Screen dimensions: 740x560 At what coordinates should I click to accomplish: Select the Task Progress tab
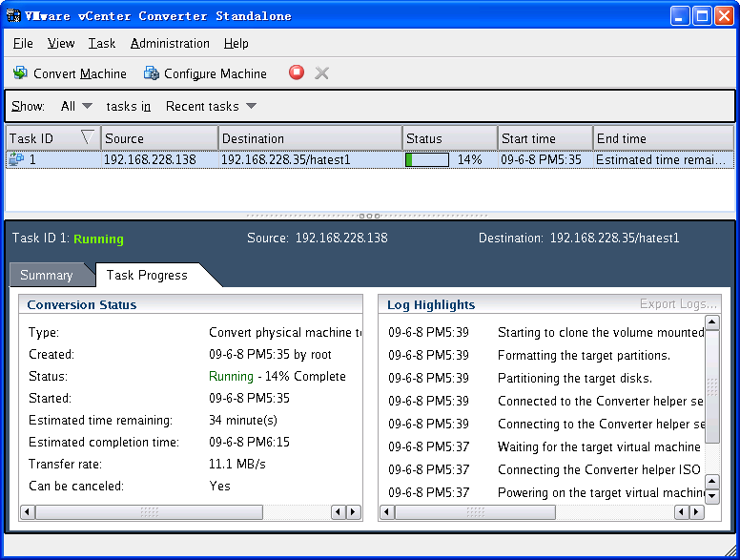147,275
